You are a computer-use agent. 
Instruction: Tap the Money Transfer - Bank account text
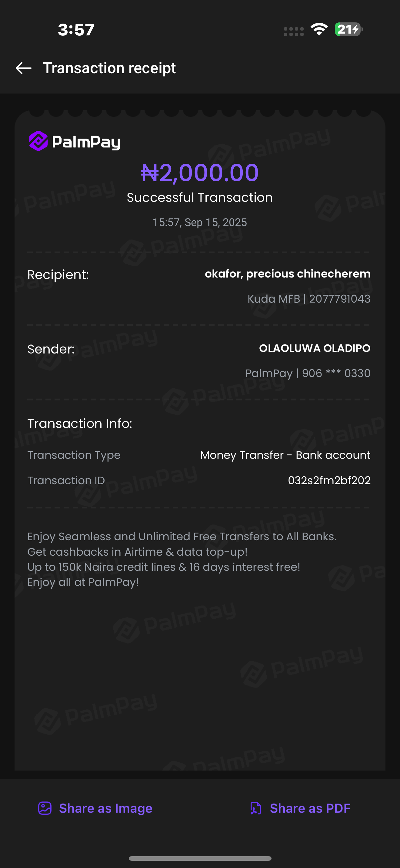(285, 455)
